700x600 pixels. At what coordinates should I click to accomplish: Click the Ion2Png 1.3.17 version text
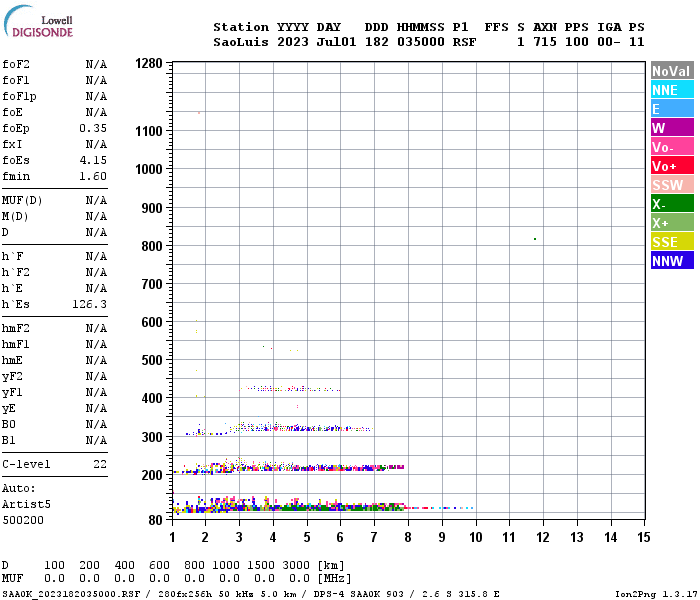[x=656, y=594]
